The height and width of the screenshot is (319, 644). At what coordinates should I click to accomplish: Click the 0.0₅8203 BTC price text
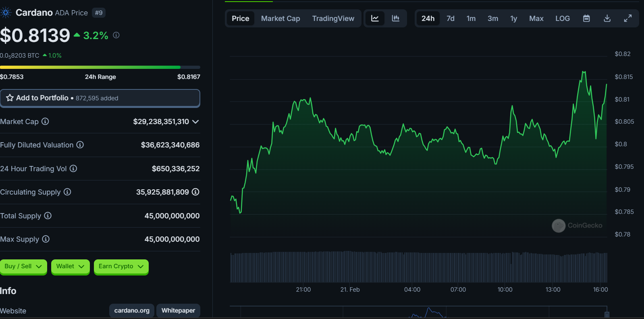pos(20,56)
